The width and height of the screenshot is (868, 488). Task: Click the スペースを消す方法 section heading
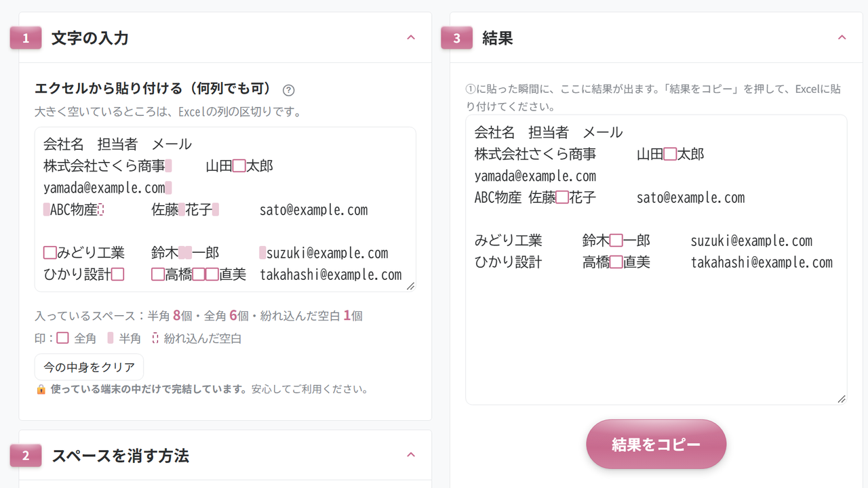(120, 455)
